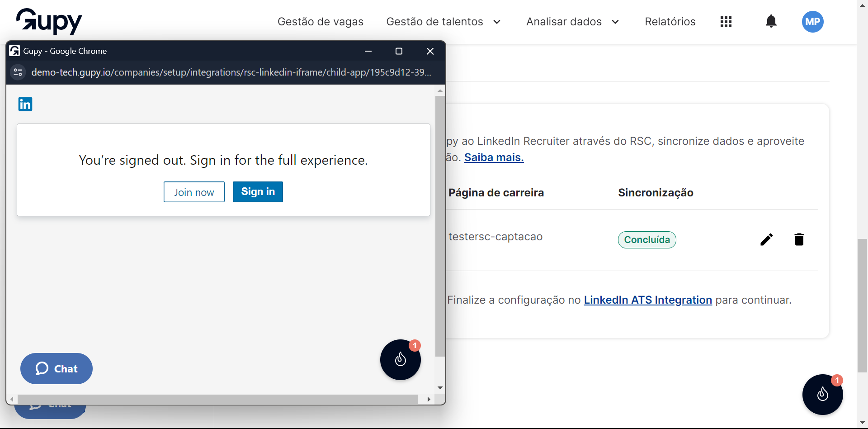Minimize the Gupy popup window
The image size is (868, 429).
pyautogui.click(x=368, y=51)
